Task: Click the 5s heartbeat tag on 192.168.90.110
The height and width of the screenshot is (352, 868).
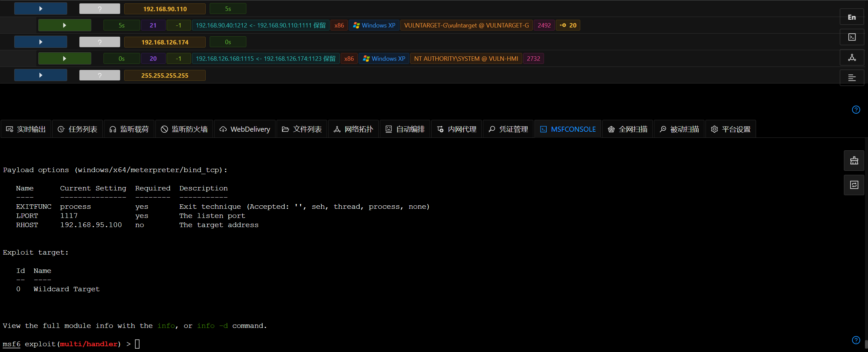Action: [x=228, y=9]
